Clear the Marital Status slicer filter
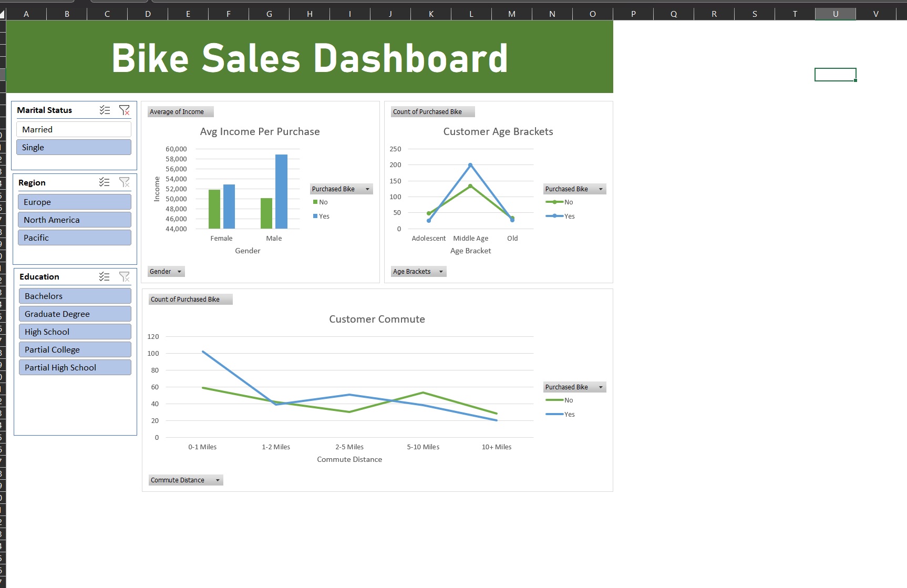Image resolution: width=907 pixels, height=588 pixels. (x=125, y=110)
